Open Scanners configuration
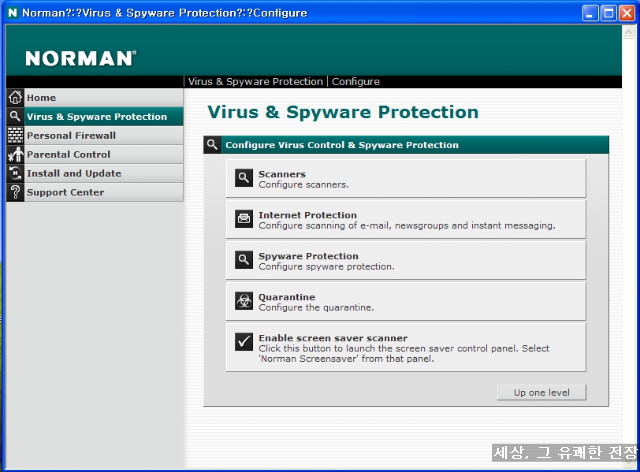 point(406,178)
